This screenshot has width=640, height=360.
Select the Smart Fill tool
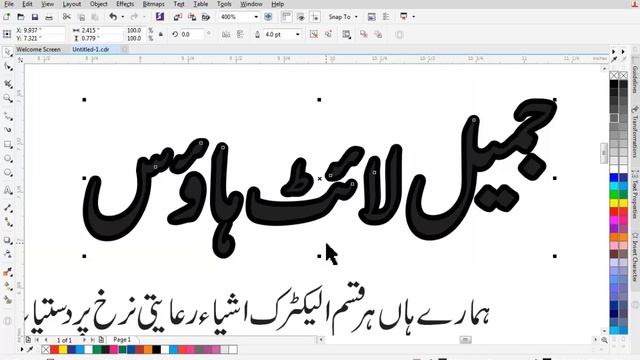coord(7,300)
